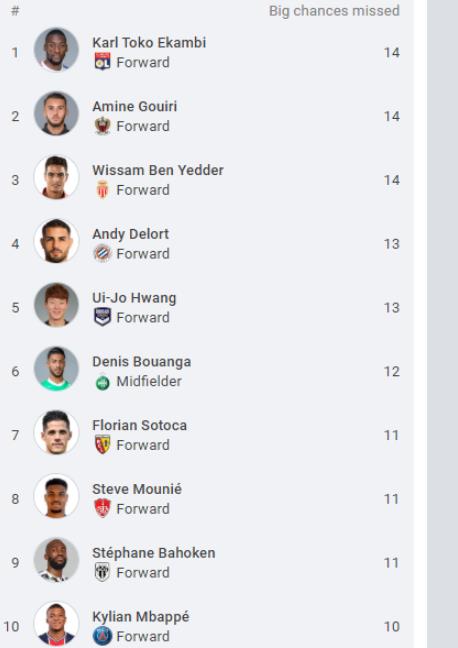Image resolution: width=458 pixels, height=648 pixels.
Task: Click the PSG club badge
Action: [x=102, y=636]
